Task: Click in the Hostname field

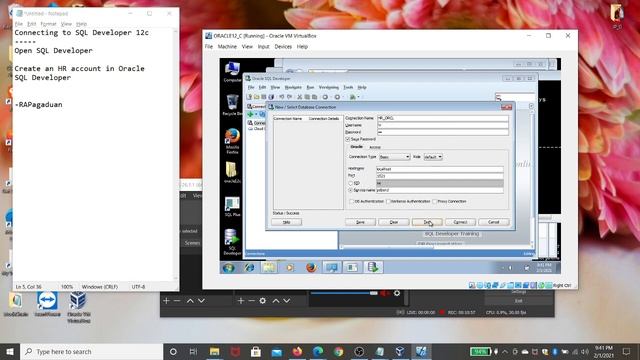Action: pyautogui.click(x=440, y=169)
